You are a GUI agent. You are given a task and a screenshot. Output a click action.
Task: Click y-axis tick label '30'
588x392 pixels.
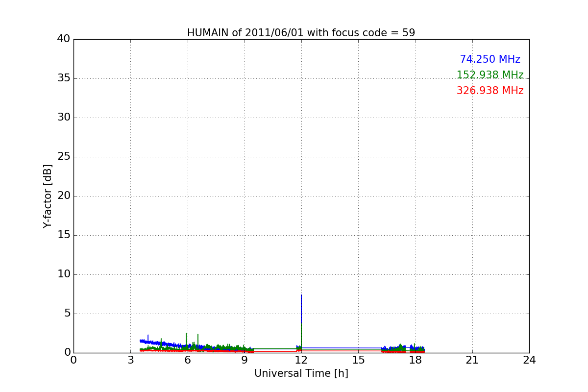[64, 118]
